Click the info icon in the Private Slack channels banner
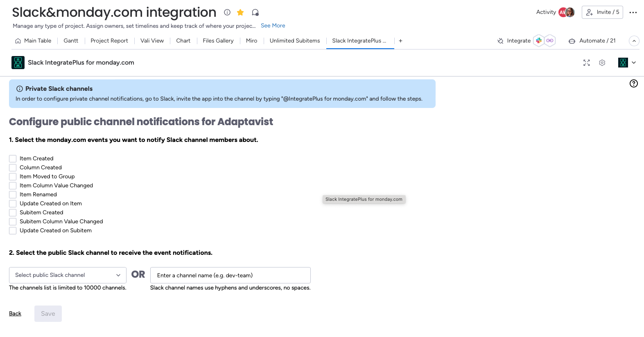Image resolution: width=644 pixels, height=337 pixels. [x=19, y=89]
